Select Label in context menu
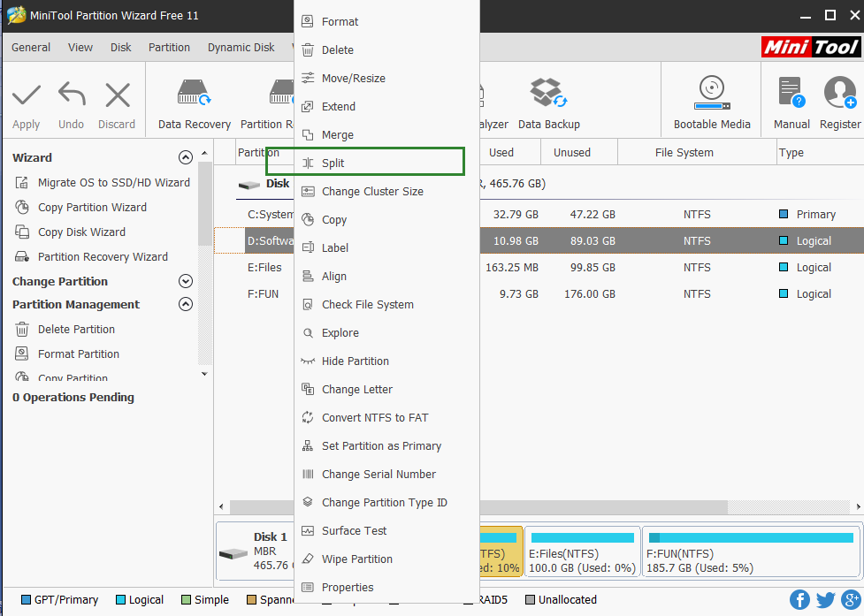This screenshot has height=616, width=864. (x=386, y=247)
